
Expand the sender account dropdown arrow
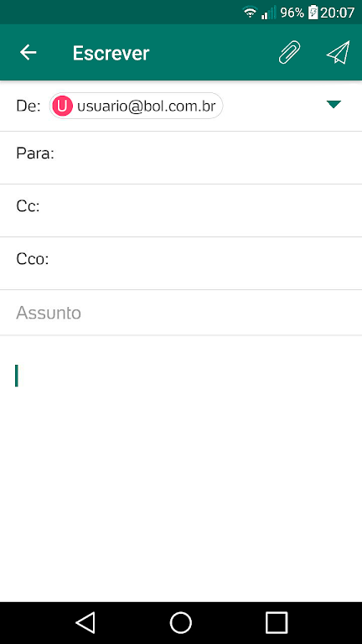(x=334, y=105)
